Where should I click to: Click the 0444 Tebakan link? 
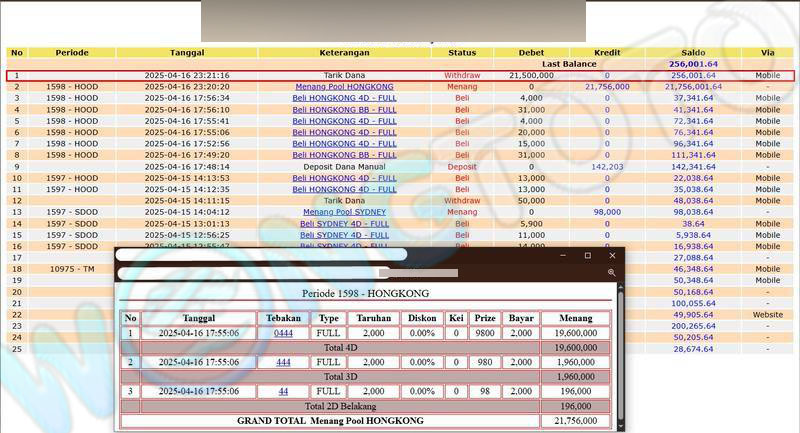(283, 333)
